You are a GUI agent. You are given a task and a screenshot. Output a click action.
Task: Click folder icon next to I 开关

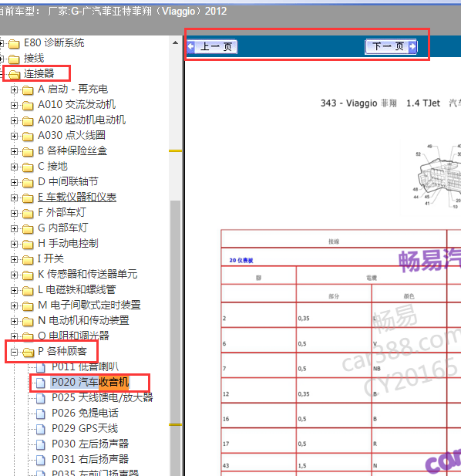pos(28,260)
